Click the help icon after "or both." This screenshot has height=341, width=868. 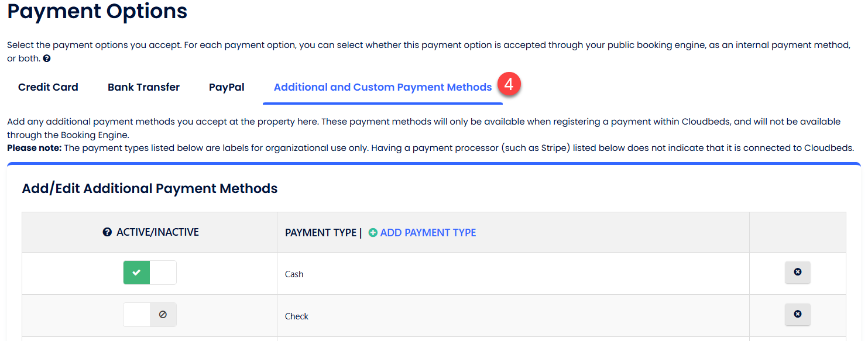(x=47, y=59)
